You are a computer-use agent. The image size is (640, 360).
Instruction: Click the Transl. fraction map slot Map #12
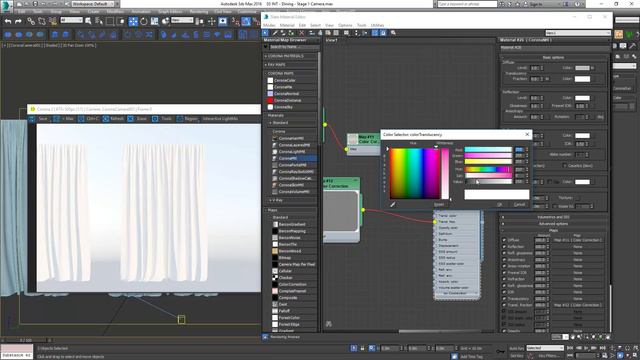(578, 305)
